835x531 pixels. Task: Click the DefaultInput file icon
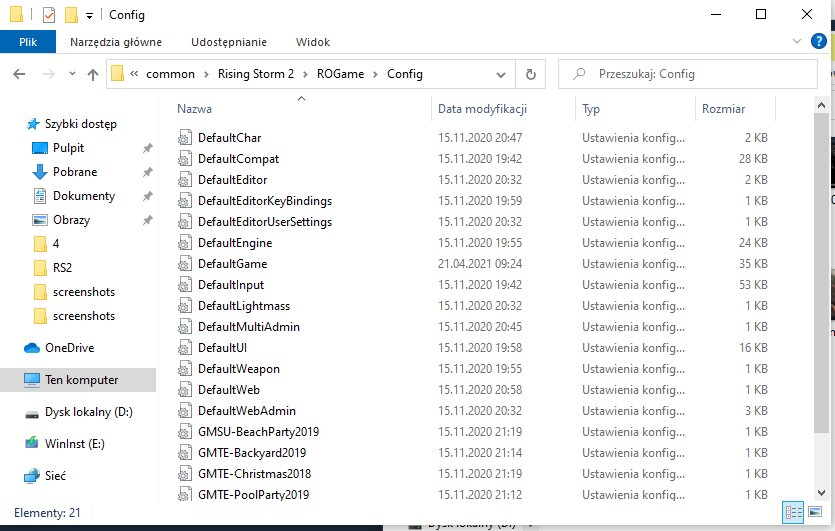pos(184,285)
